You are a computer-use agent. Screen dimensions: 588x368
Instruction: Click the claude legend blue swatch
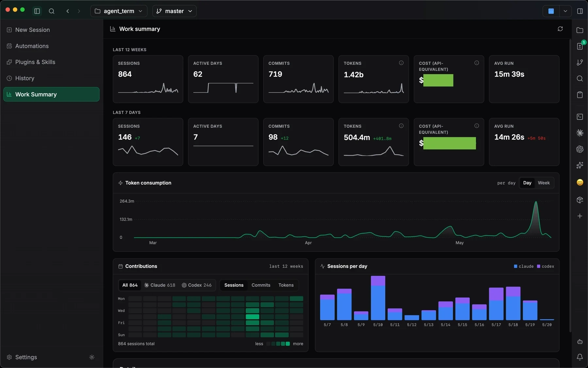(515, 266)
